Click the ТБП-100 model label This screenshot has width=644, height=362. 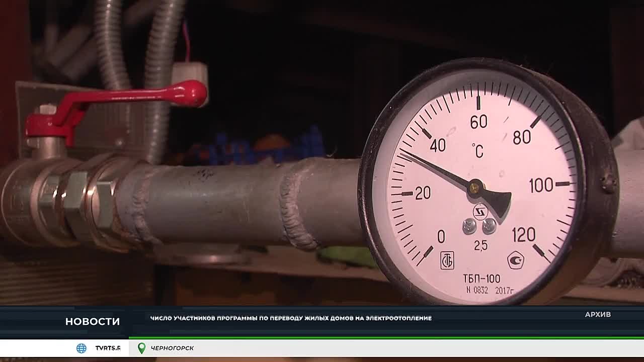pyautogui.click(x=481, y=279)
